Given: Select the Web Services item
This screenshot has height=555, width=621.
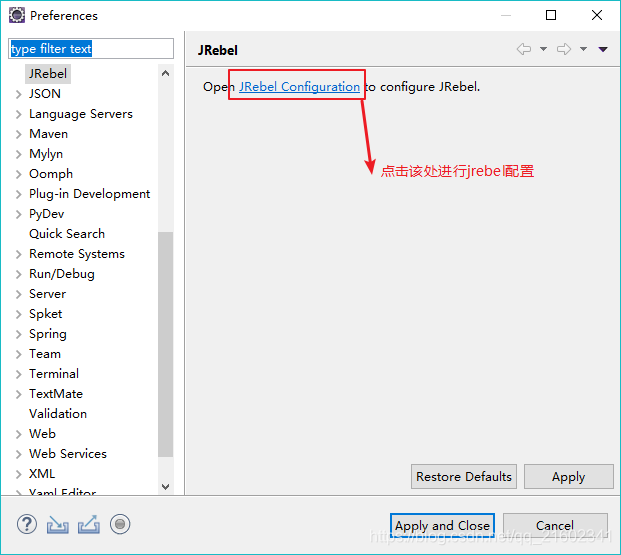Looking at the screenshot, I should (68, 454).
